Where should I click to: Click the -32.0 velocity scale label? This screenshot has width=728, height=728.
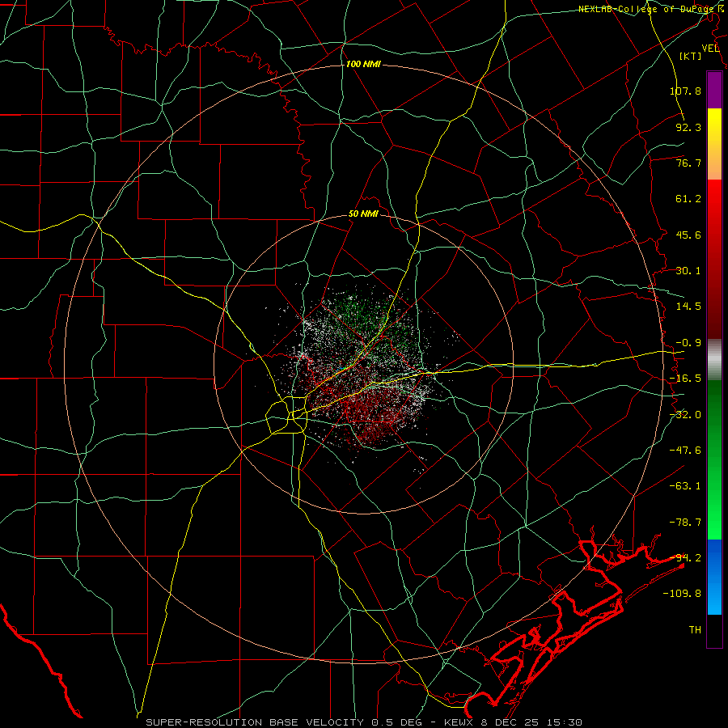[x=686, y=415]
